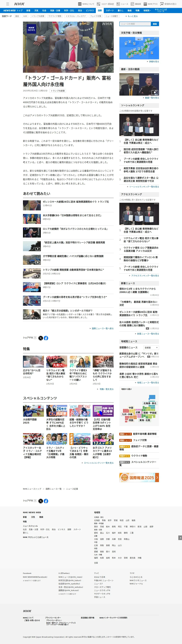Open the 関税措置 自動車業界団体 video thumbnail
Screen dimensions: 182x644
(32, 273)
